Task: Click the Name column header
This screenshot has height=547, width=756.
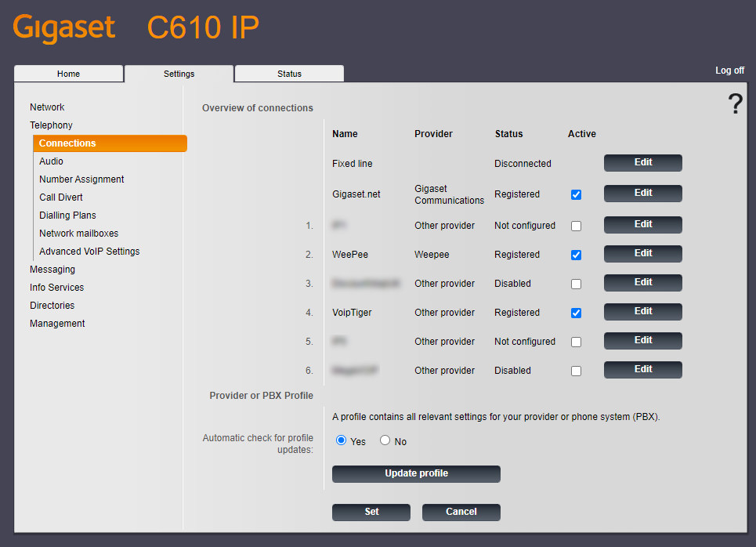Action: tap(345, 133)
